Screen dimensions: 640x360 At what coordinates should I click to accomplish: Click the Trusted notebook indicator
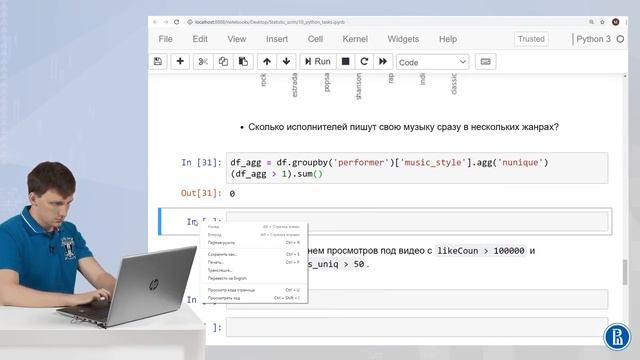click(531, 39)
